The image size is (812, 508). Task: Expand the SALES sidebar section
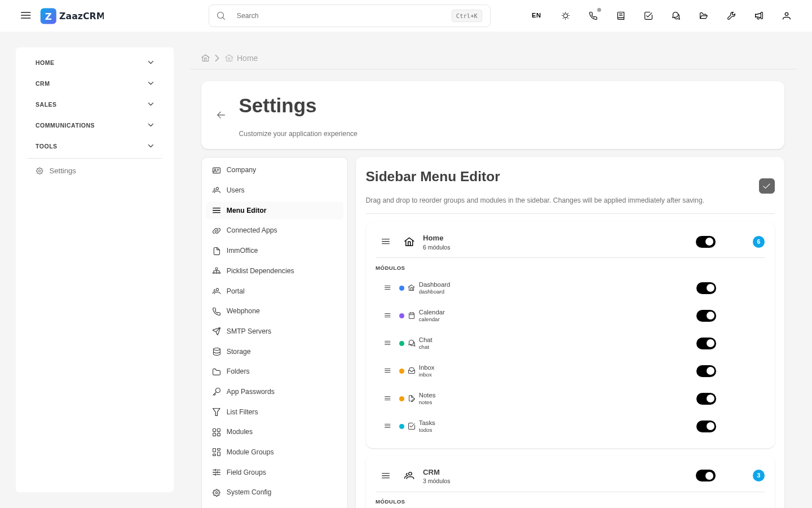[95, 104]
